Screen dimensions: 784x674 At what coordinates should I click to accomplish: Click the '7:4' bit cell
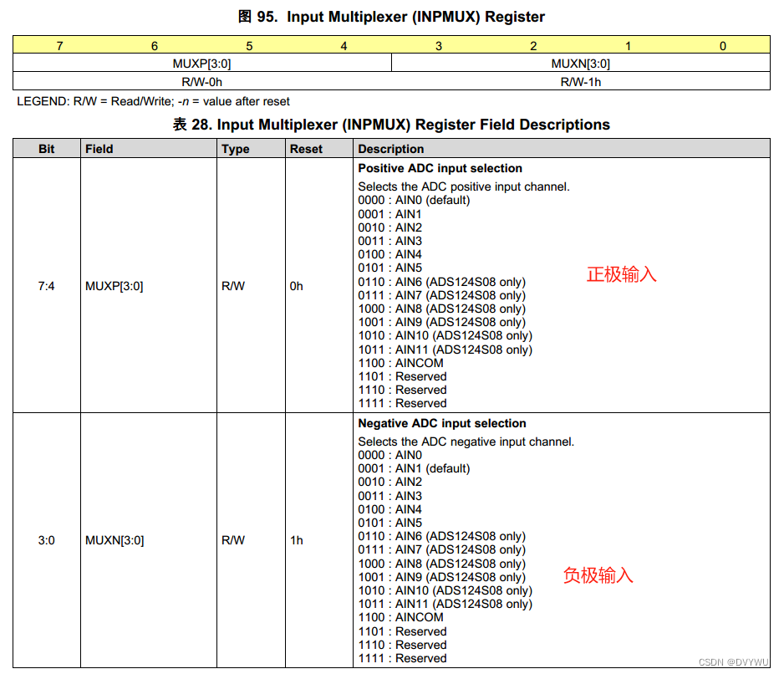pyautogui.click(x=47, y=286)
